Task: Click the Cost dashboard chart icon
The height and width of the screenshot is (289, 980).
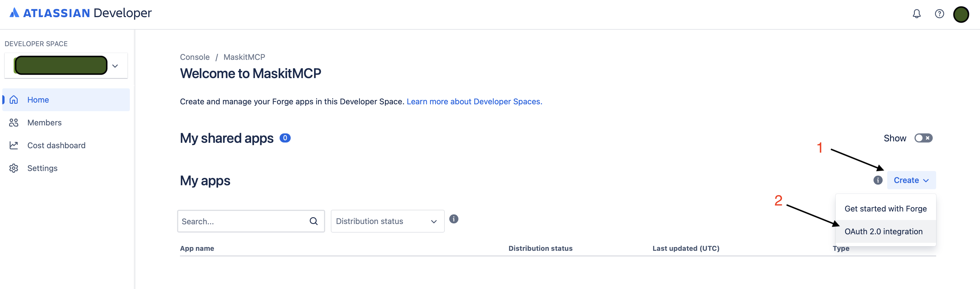Action: click(x=14, y=145)
